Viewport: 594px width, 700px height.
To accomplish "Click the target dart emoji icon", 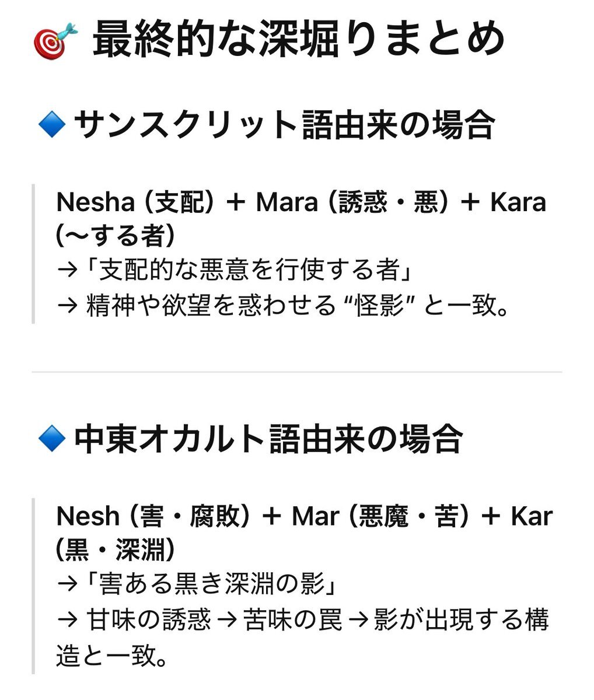I will 55,41.
